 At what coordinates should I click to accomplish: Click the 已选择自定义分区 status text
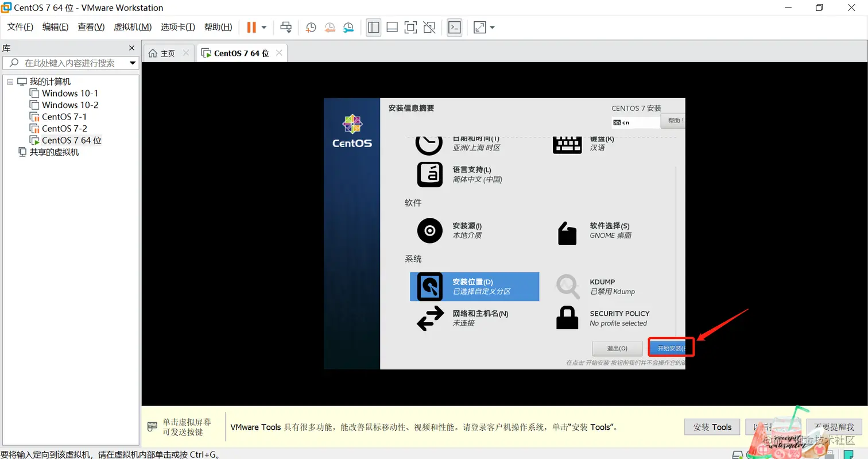click(482, 291)
